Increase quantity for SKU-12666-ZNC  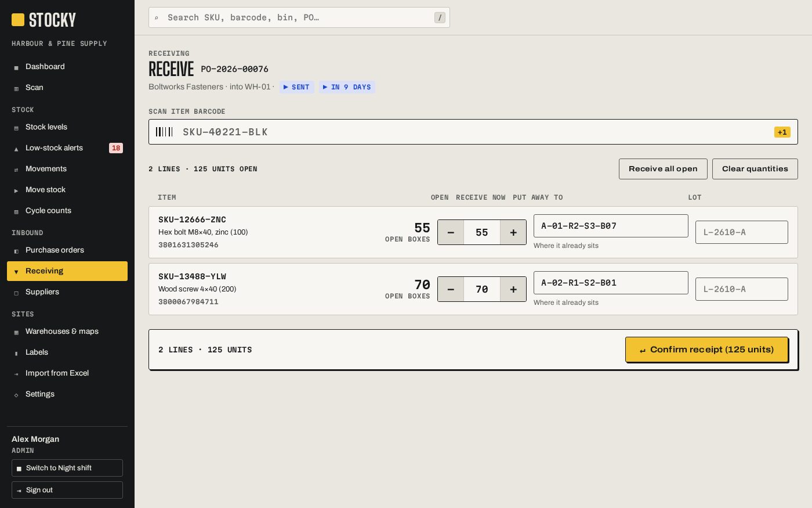513,232
